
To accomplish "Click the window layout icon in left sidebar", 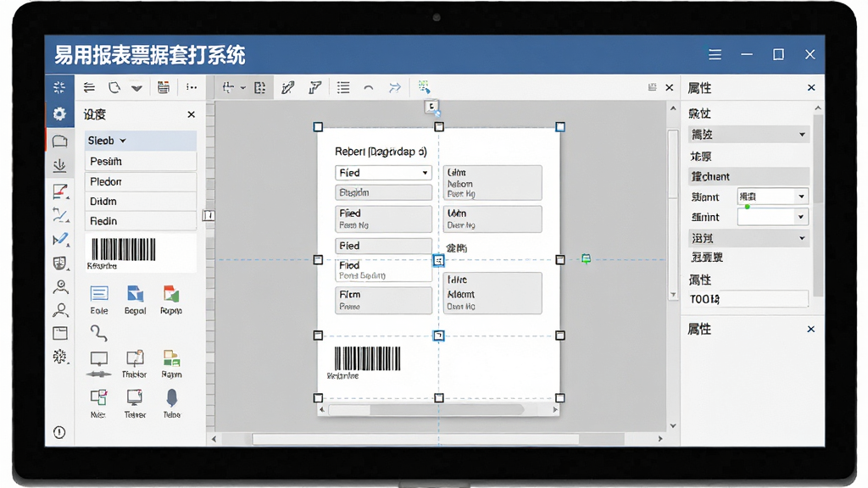I will pyautogui.click(x=60, y=332).
